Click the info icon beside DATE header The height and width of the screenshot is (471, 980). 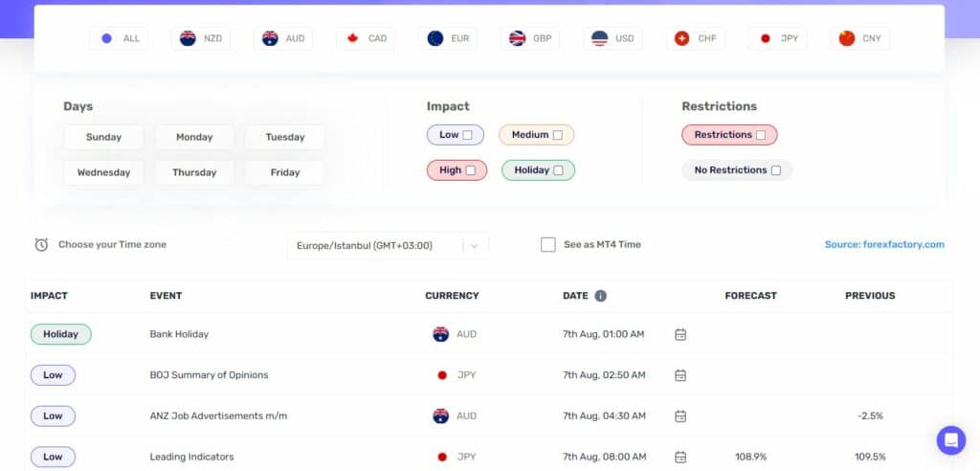pyautogui.click(x=600, y=295)
